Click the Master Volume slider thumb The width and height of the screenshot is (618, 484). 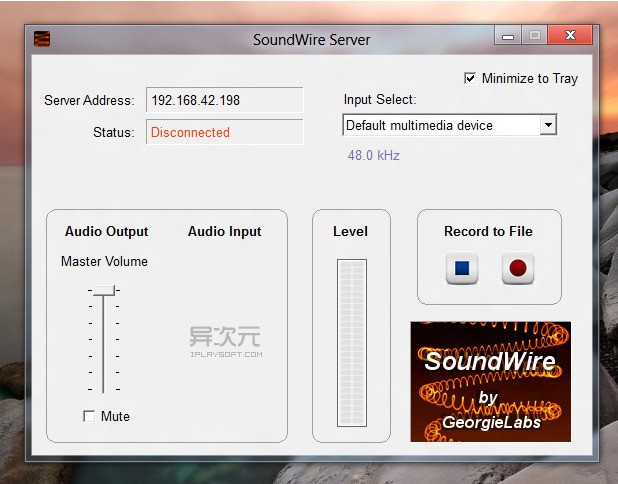click(x=103, y=290)
